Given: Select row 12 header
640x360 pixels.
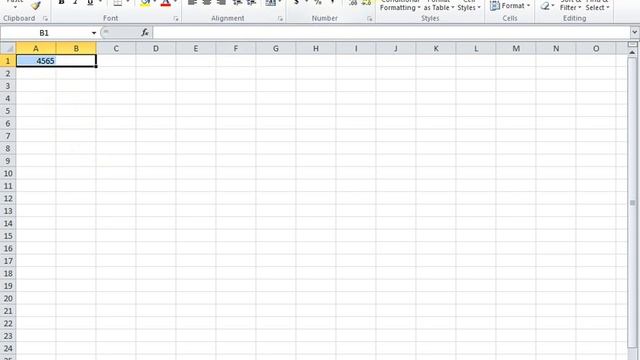Looking at the screenshot, I should coord(8,198).
